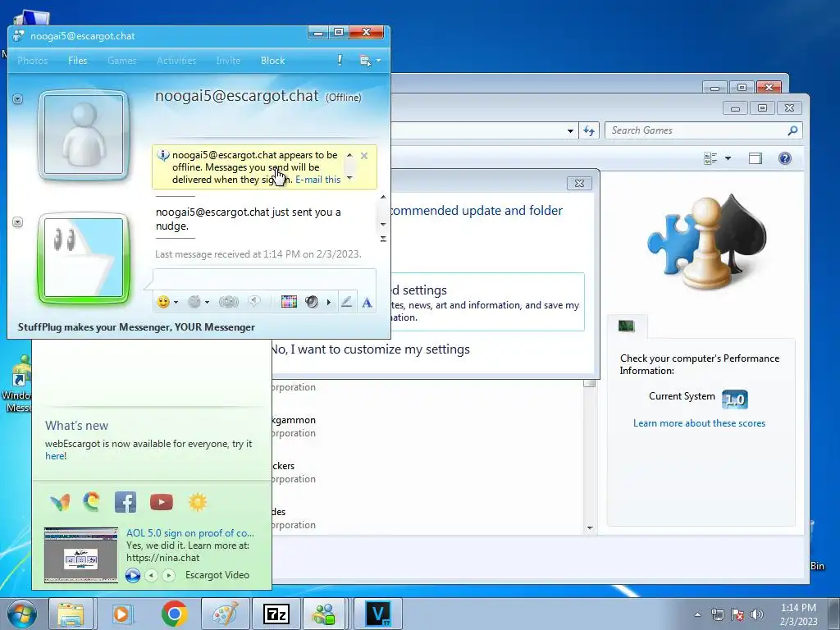The width and height of the screenshot is (840, 630).
Task: Open the Photos menu
Action: point(33,61)
